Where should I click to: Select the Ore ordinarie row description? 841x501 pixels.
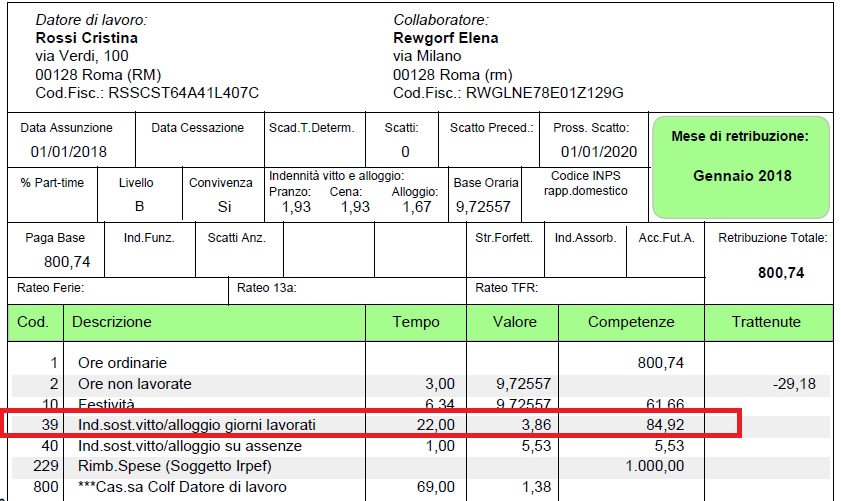click(x=122, y=363)
